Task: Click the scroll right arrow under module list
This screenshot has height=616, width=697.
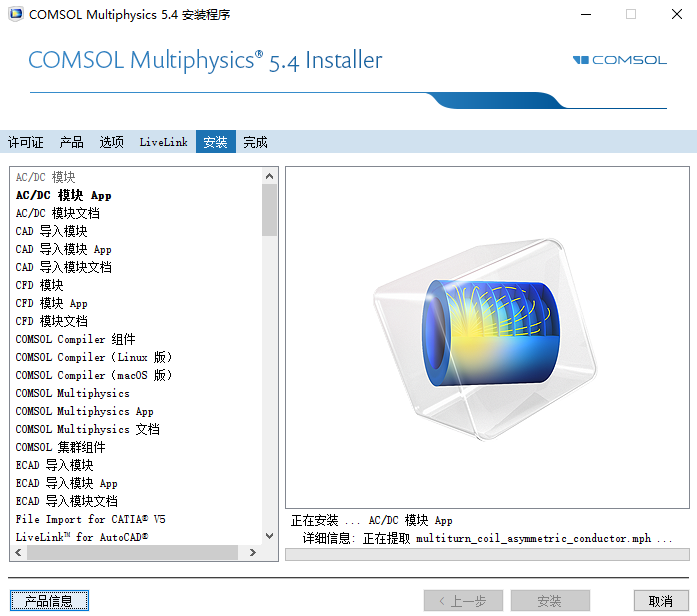Action: [x=252, y=552]
